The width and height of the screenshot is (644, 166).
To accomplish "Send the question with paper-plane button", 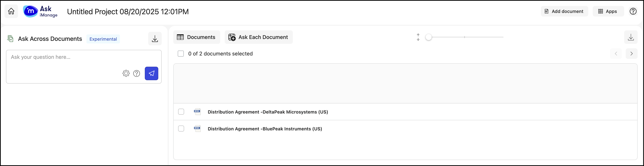I will (x=152, y=73).
